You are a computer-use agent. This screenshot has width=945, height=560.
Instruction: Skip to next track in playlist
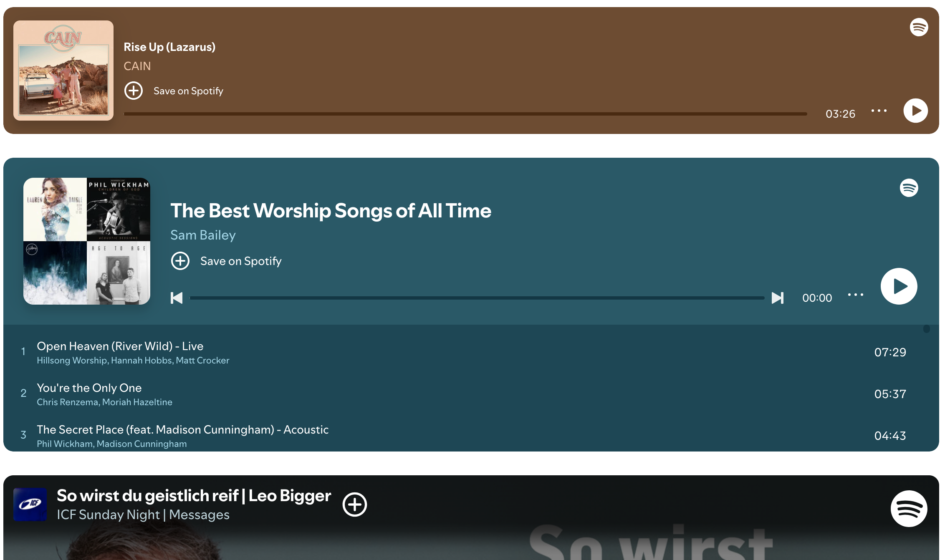777,298
